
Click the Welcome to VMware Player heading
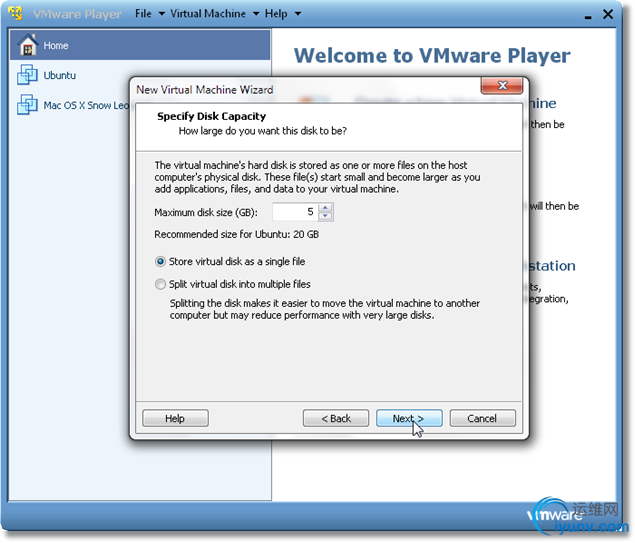[x=432, y=55]
